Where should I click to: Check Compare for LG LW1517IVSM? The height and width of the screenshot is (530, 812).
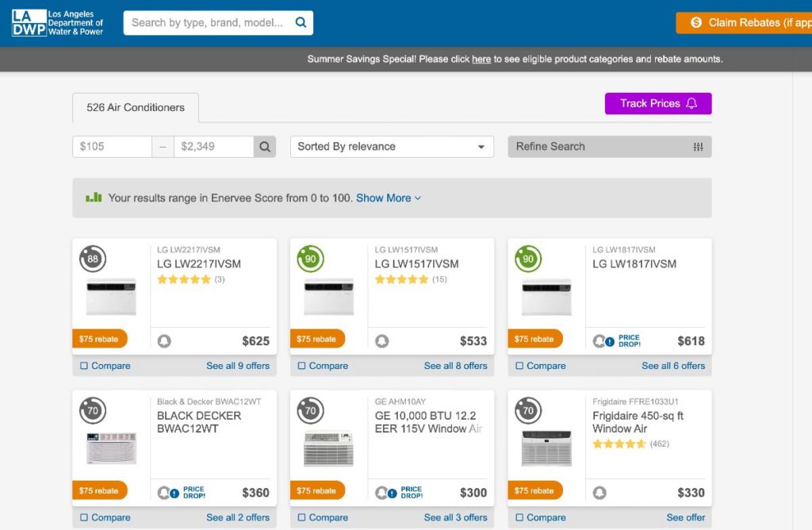point(301,366)
